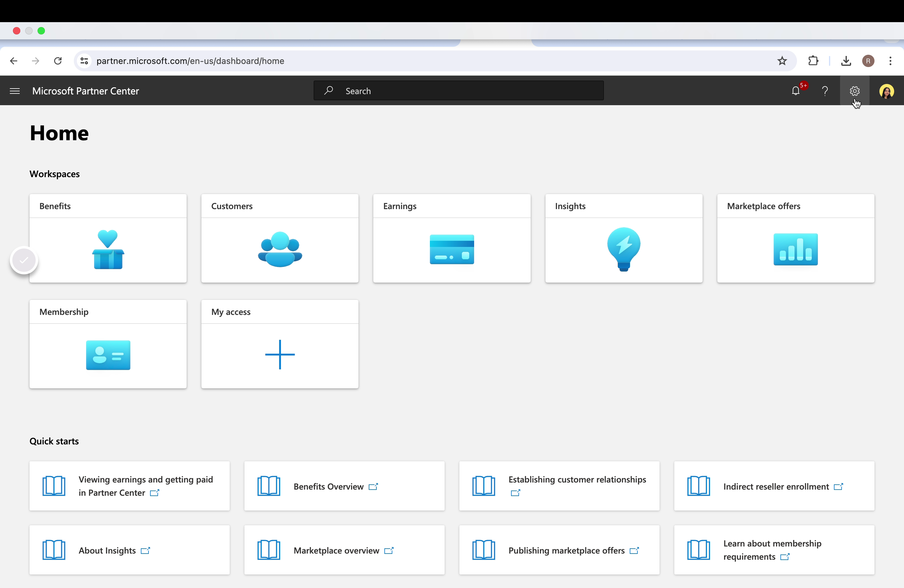Click the Microsoft Partner Center title
The height and width of the screenshot is (588, 904).
point(85,91)
